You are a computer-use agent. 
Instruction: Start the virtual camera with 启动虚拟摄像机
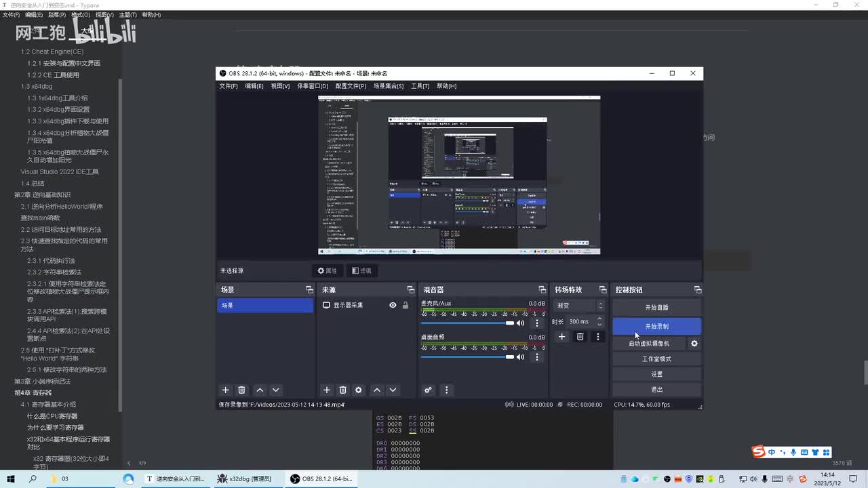pos(649,344)
